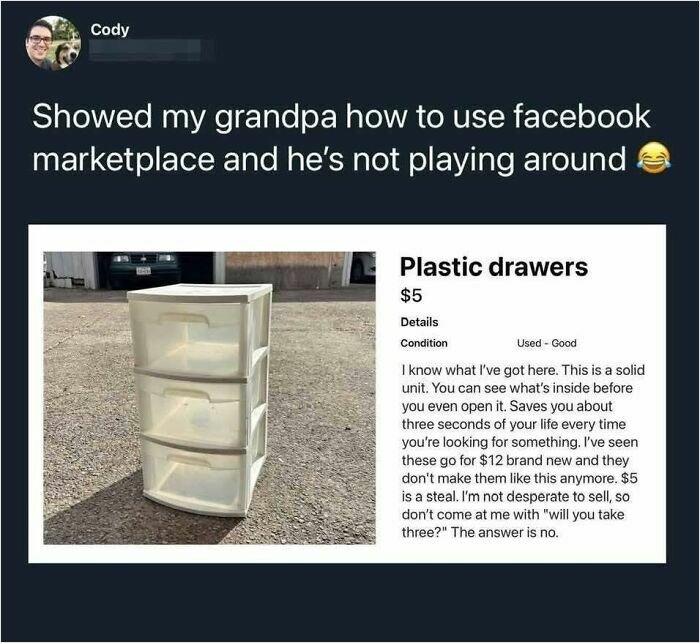Screen dimensions: 700x643
Task: Click the Plastic drawers listing title
Action: [x=494, y=267]
